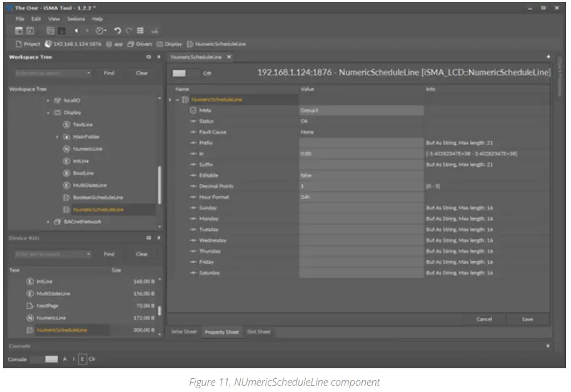The image size is (571, 392).
Task: Click the back navigation arrow in toolbar
Action: tap(76, 31)
